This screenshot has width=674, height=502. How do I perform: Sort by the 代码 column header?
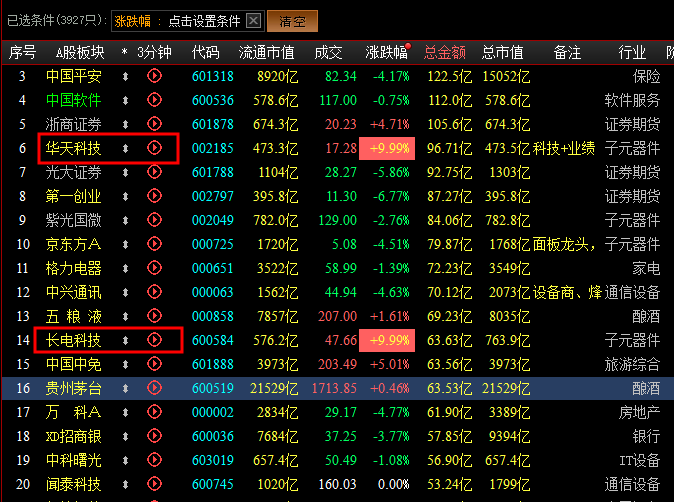[x=205, y=52]
